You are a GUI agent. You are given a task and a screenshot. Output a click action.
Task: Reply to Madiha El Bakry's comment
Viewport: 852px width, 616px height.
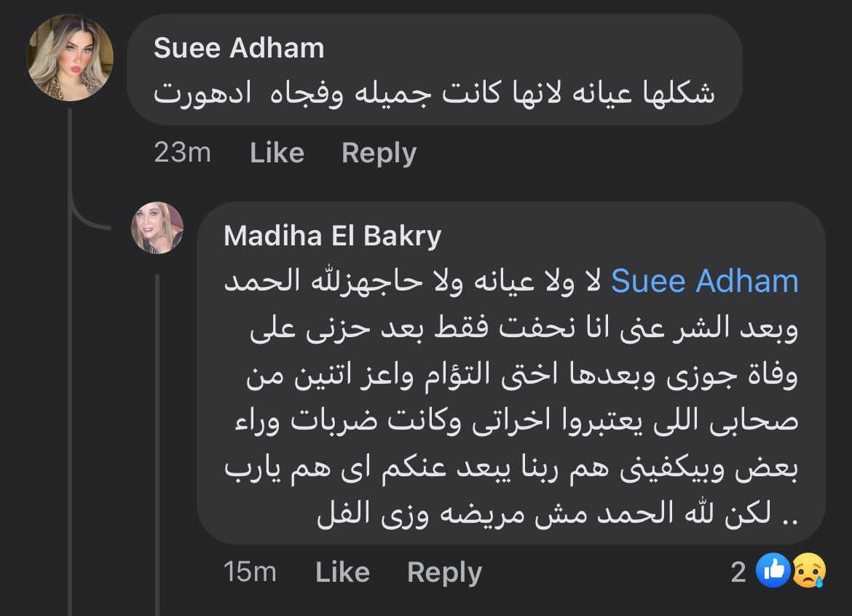(x=444, y=572)
